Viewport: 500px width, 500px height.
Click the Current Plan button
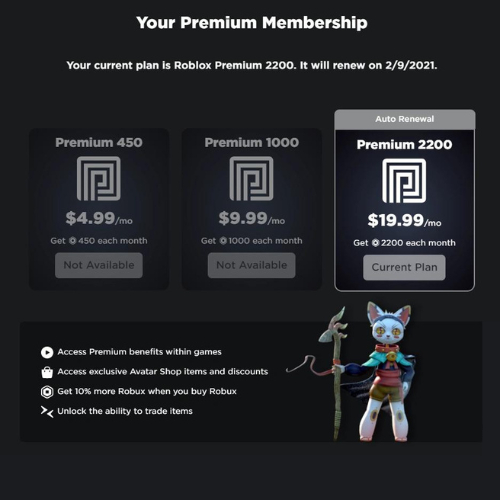404,267
